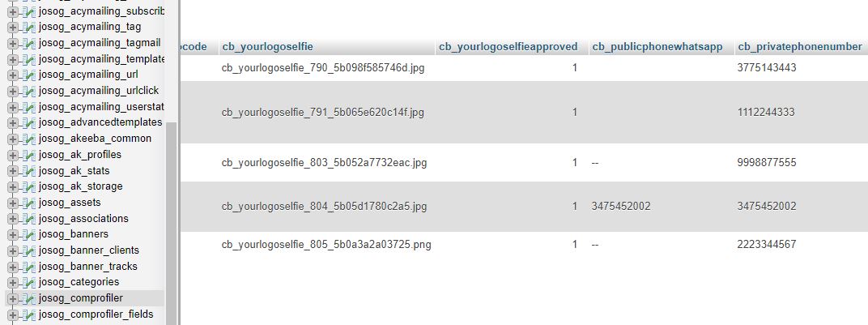Expand the josog_comprofiler_fields tree node
The width and height of the screenshot is (868, 325).
point(13,314)
